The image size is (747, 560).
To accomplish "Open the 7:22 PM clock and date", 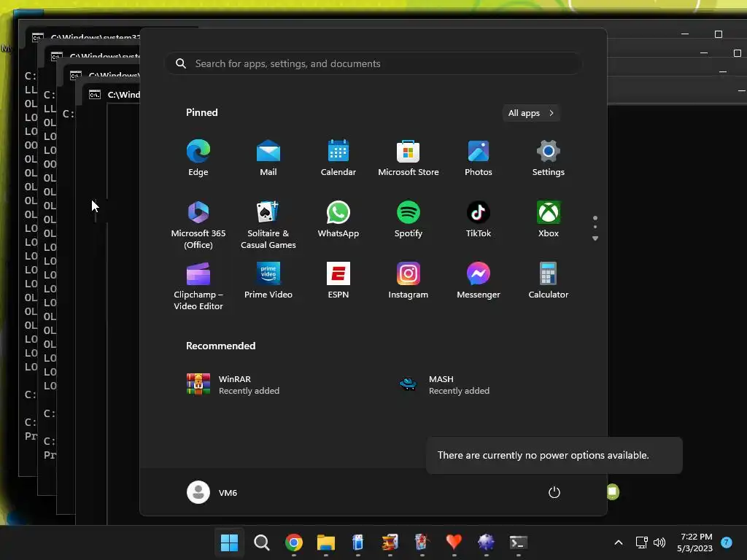I will pos(694,542).
